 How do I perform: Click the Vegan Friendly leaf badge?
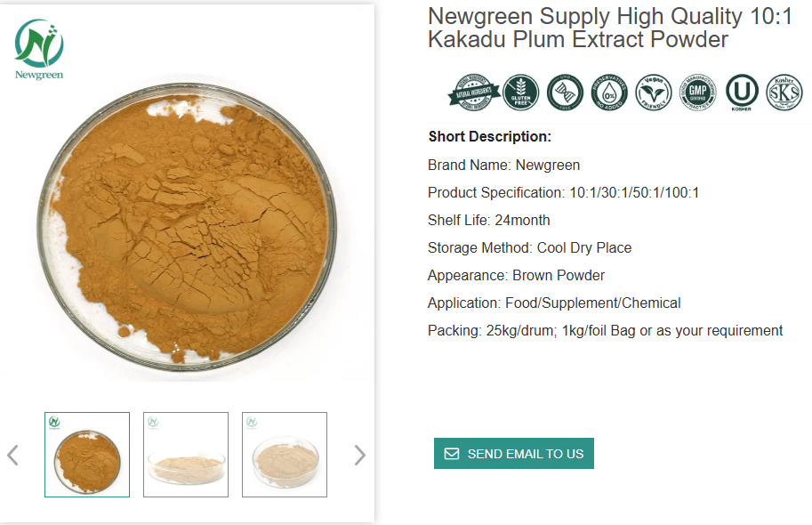[x=654, y=93]
